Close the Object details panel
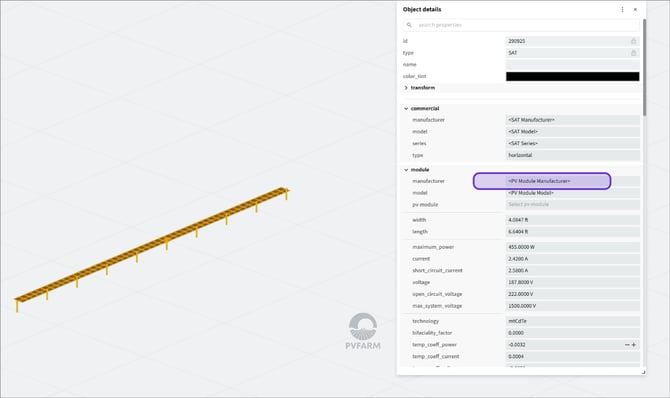This screenshot has height=398, width=670. (635, 9)
